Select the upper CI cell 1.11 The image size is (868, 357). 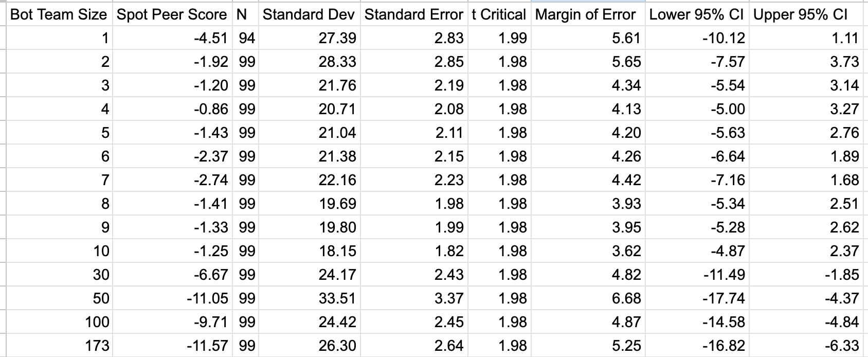coord(806,38)
